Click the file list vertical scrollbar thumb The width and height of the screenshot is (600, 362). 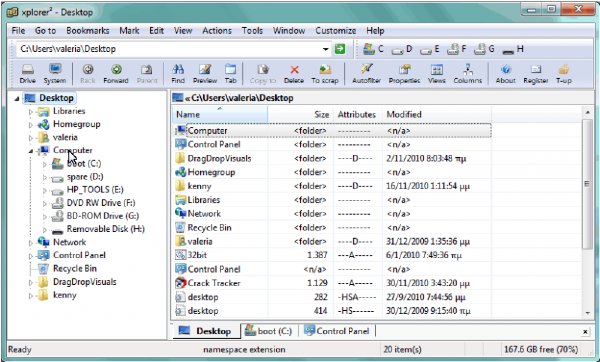tap(587, 184)
